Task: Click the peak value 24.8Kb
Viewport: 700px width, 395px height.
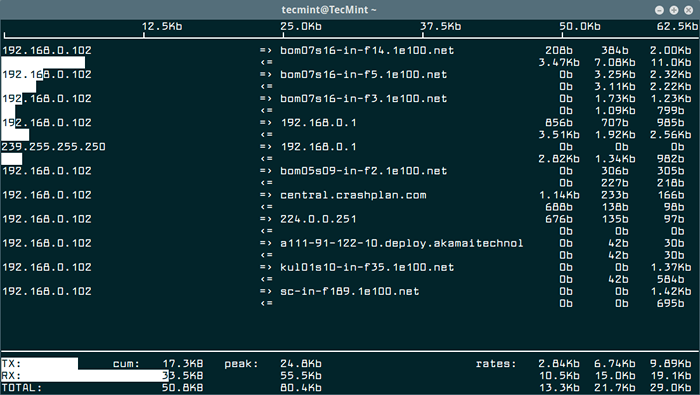Action: (301, 364)
